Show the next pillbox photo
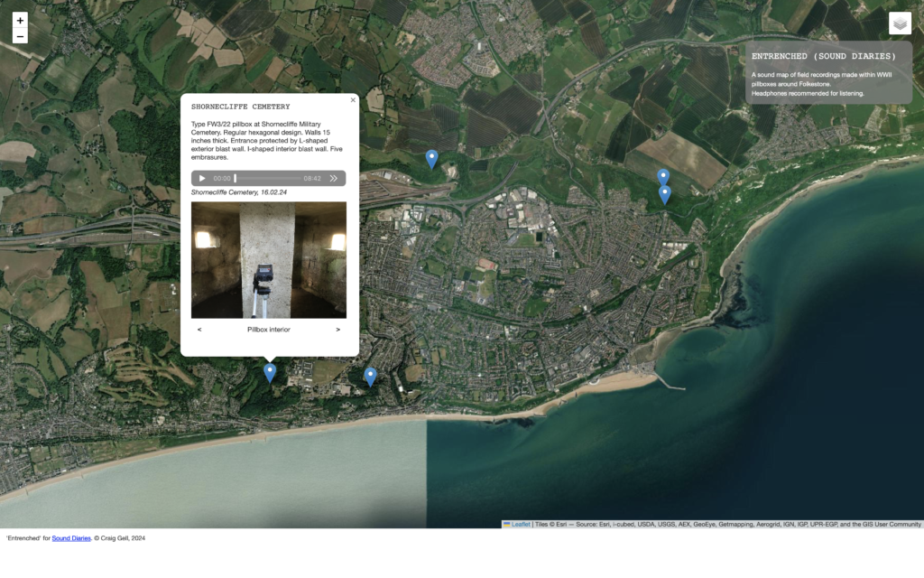This screenshot has height=578, width=924. tap(337, 330)
